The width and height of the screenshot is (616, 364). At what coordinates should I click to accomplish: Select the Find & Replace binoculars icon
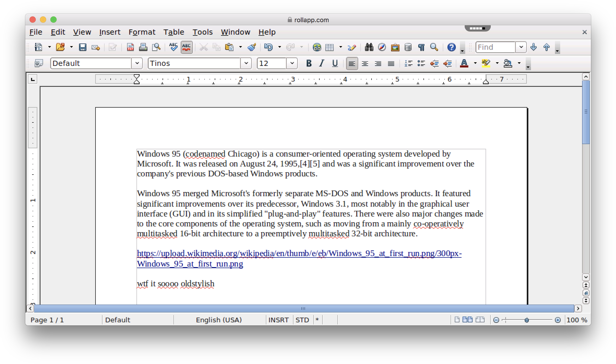369,47
